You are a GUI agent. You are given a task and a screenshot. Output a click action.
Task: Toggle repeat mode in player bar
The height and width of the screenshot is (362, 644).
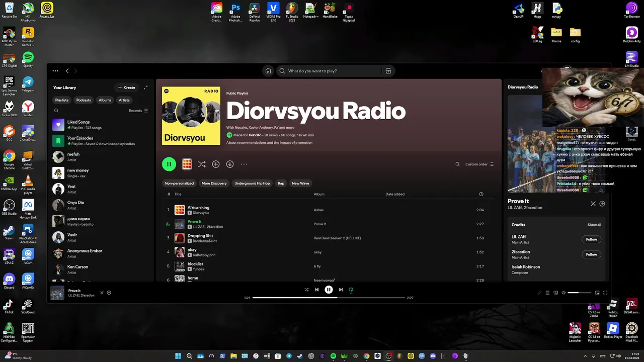click(351, 290)
